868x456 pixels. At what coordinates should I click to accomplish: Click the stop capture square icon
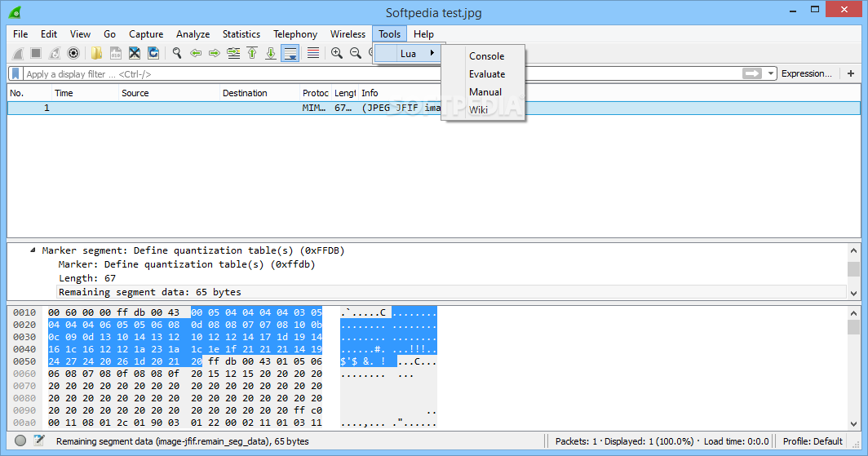tap(36, 53)
